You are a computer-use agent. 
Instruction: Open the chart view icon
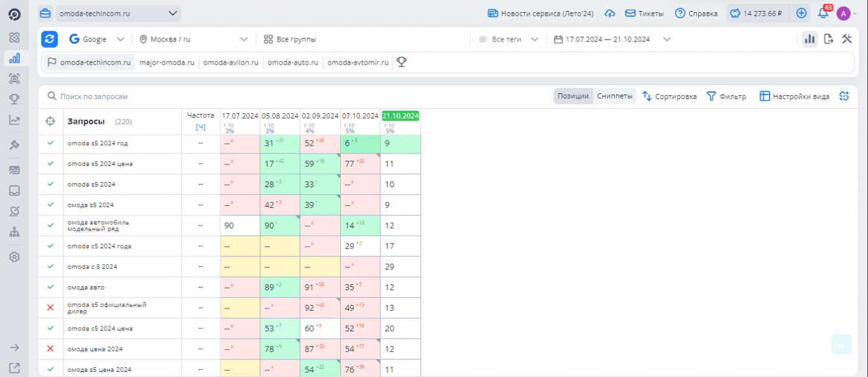click(x=810, y=39)
